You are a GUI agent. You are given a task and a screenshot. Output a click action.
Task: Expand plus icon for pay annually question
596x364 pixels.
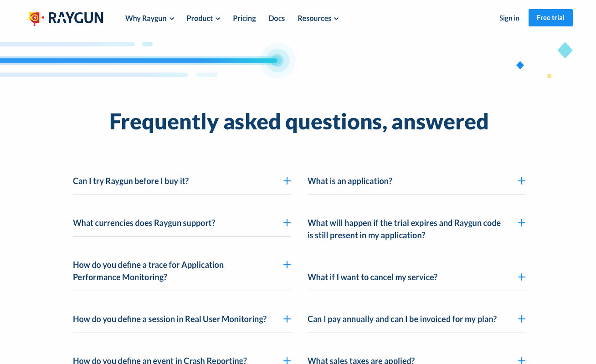[522, 319]
